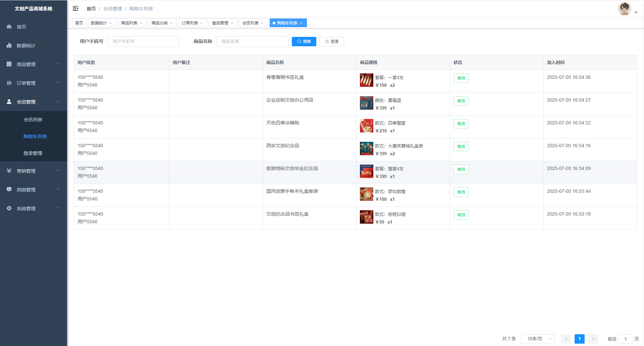Open the 10条/页 page size dropdown
This screenshot has height=346, width=644.
coord(537,339)
